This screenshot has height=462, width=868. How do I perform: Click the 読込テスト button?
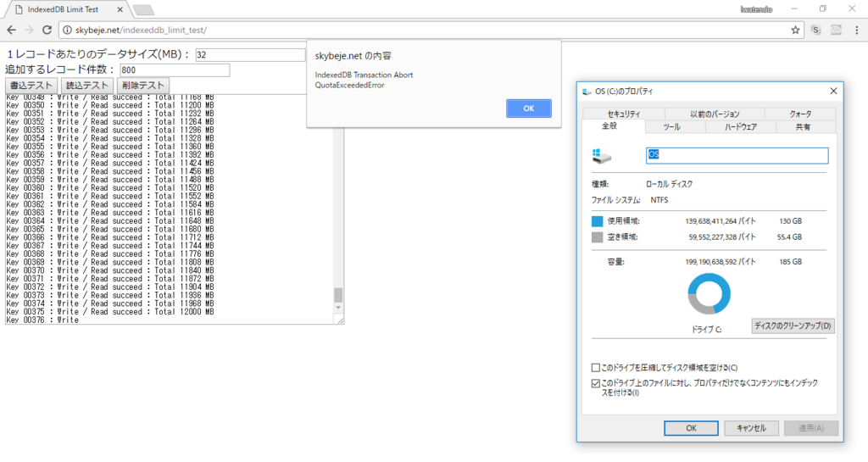coord(87,86)
